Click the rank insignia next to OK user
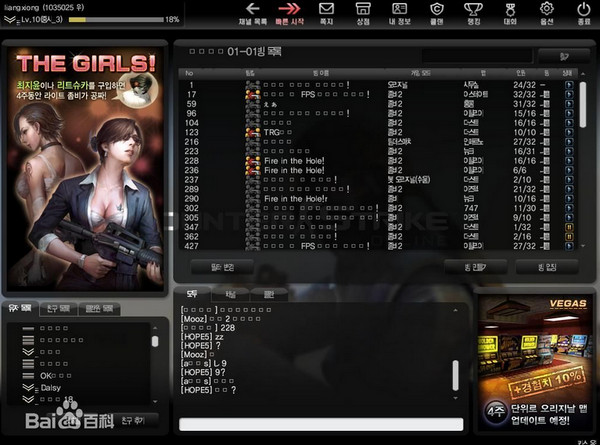 (28, 376)
